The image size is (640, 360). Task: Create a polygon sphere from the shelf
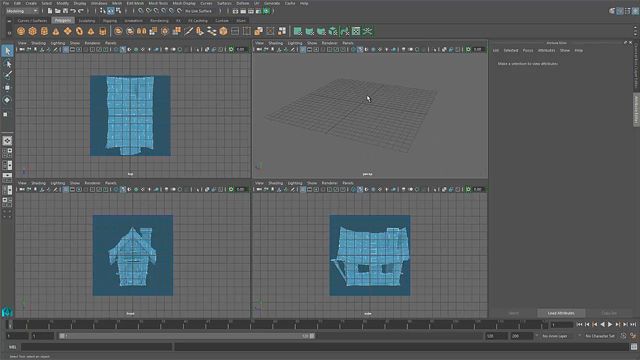pos(21,31)
